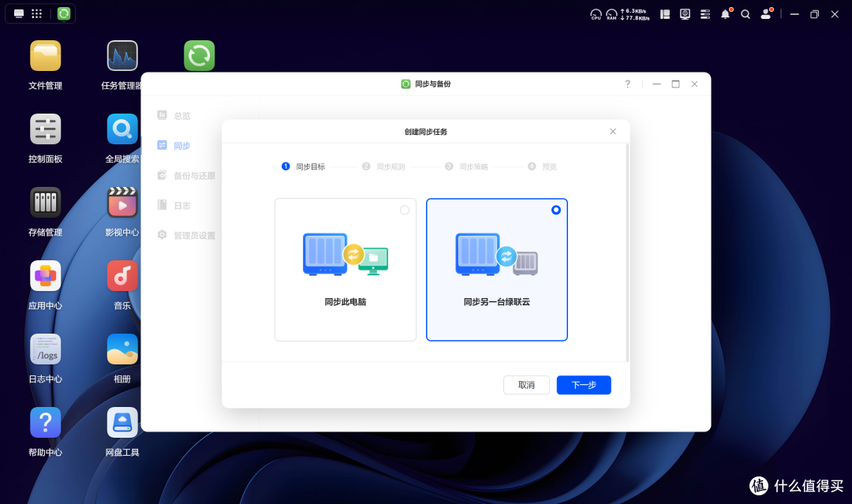Click the 下一步 button
The height and width of the screenshot is (504, 852).
pos(584,385)
